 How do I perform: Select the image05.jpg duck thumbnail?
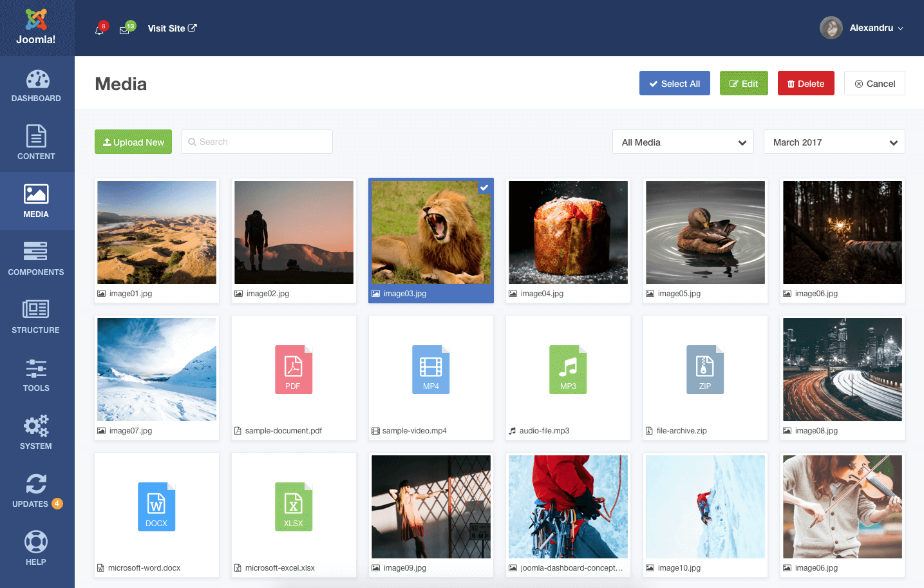[705, 232]
